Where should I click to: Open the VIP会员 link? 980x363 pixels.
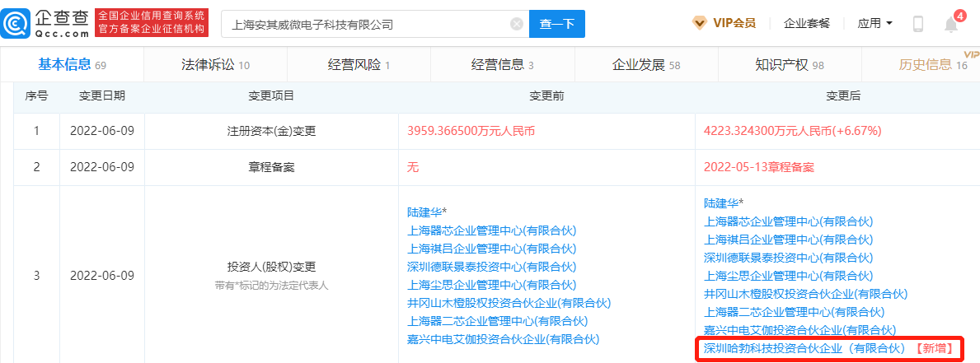[x=734, y=24]
